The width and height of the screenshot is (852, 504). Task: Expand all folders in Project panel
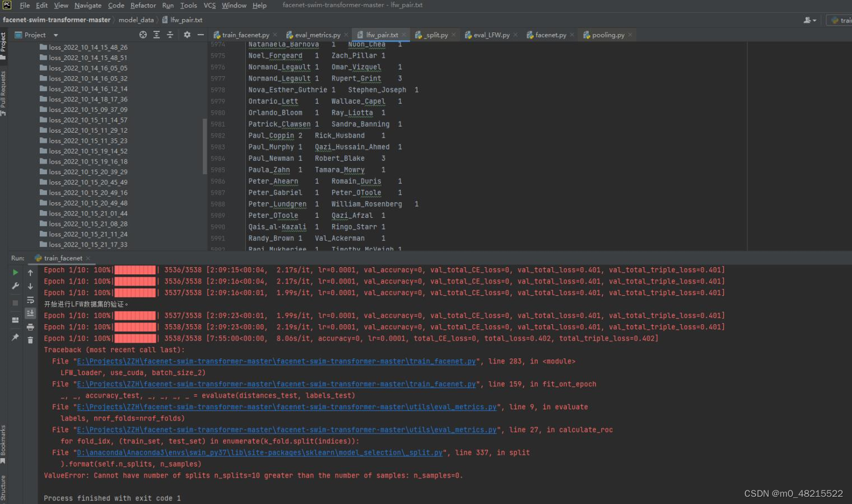coord(156,35)
